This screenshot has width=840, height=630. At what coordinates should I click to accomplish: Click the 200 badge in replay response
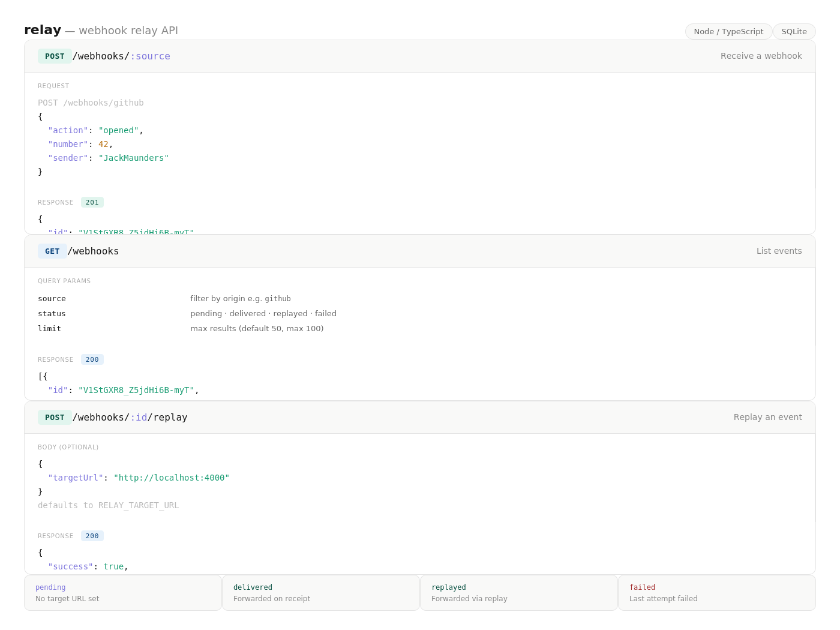pos(92,536)
